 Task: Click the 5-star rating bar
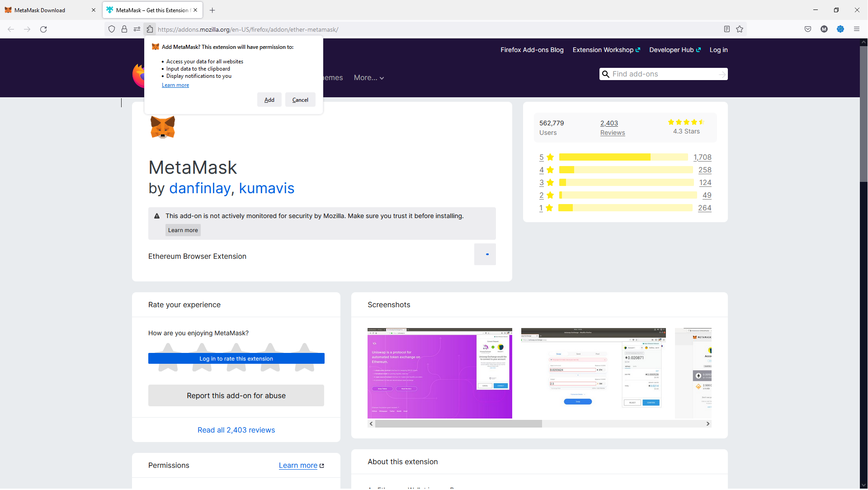tap(623, 157)
